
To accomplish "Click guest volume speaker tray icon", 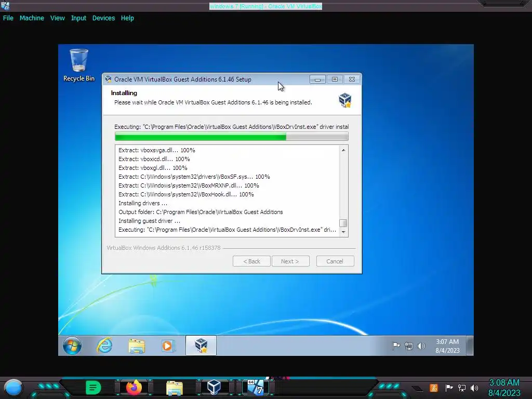I will click(x=421, y=346).
